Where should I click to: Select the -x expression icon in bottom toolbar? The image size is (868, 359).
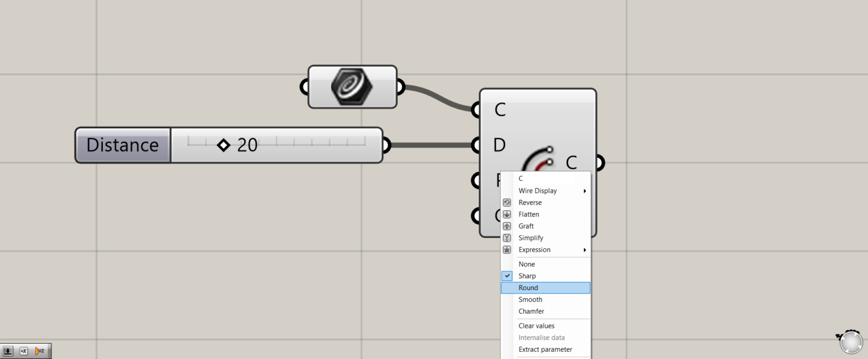25,351
